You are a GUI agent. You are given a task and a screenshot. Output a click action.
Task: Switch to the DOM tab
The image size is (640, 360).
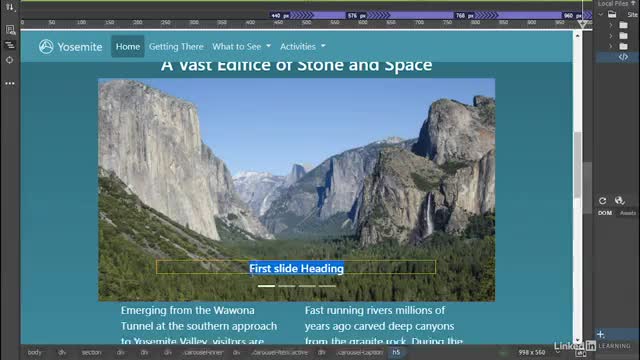605,213
